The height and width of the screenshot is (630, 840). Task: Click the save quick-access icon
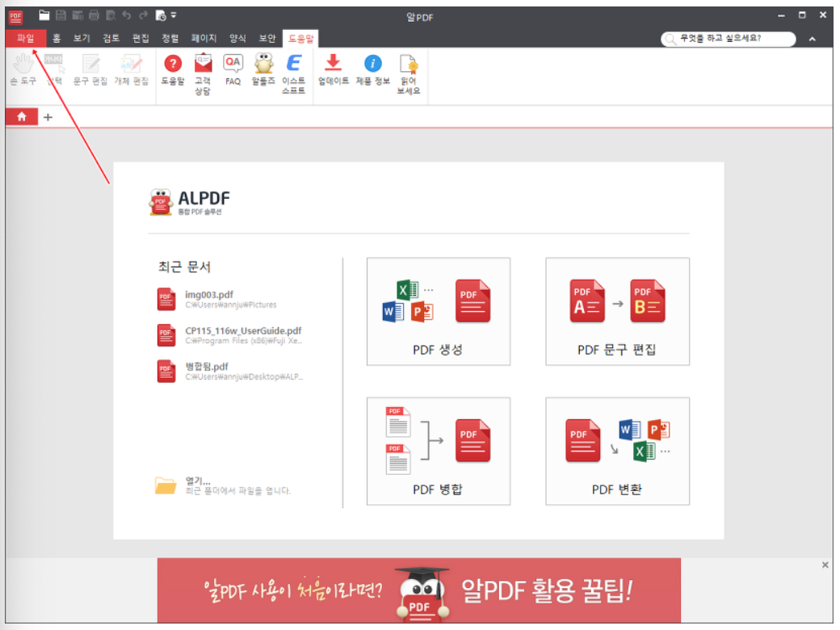coord(61,15)
